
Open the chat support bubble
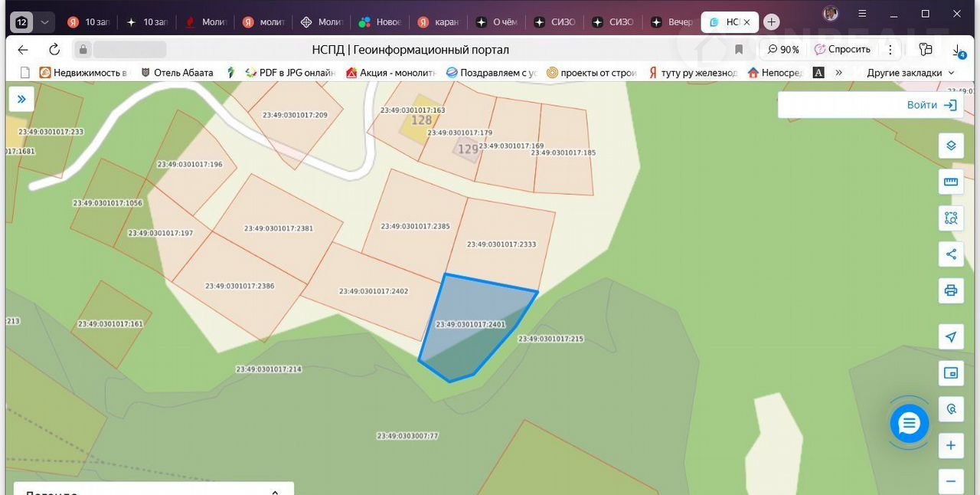[x=909, y=423]
